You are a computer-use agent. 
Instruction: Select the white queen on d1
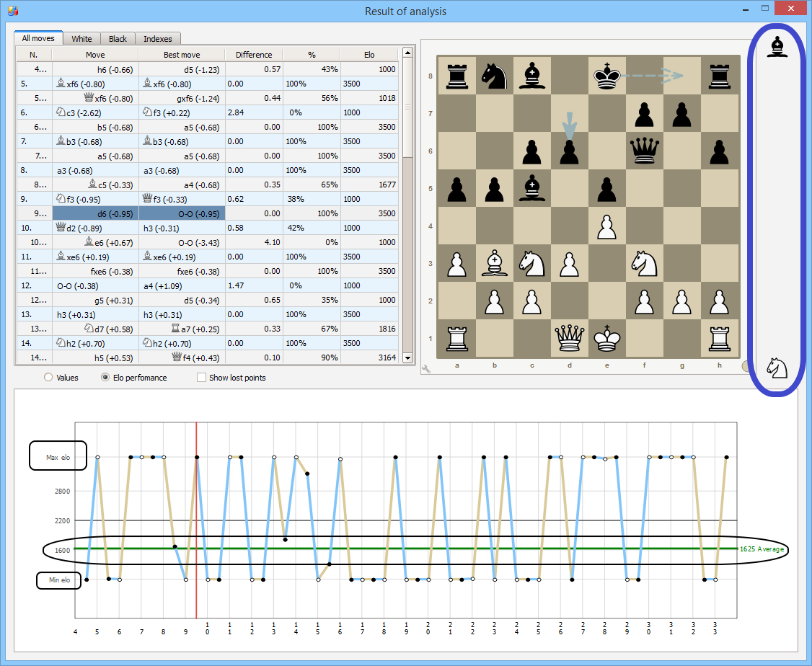click(x=569, y=339)
